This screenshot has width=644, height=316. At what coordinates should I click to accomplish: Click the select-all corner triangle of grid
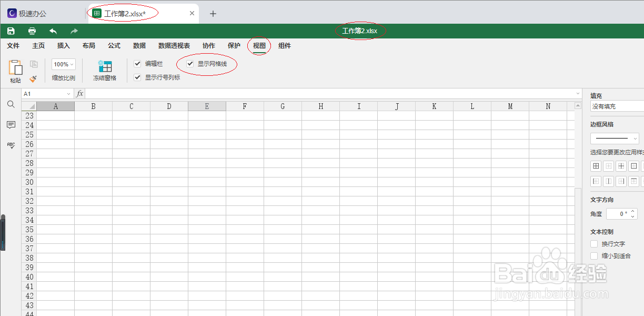[29, 106]
